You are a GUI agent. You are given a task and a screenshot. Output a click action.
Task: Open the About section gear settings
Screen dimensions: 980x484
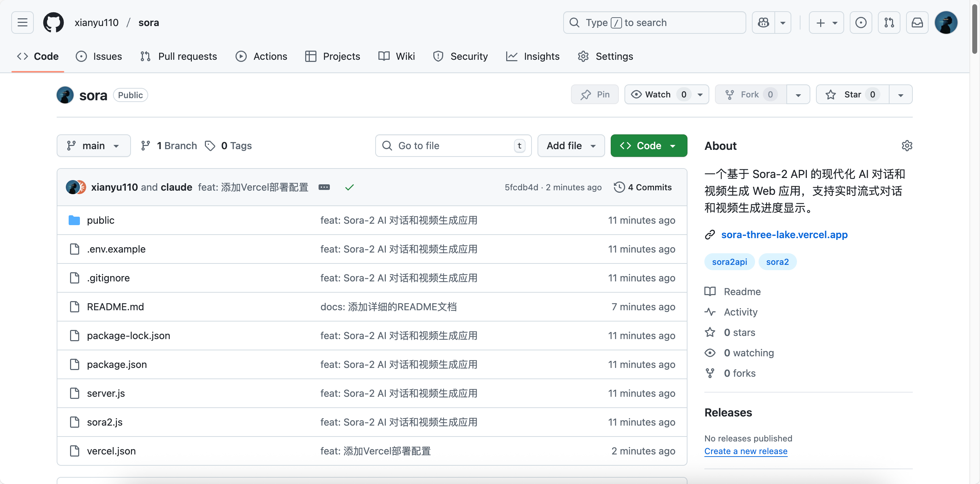(x=906, y=146)
